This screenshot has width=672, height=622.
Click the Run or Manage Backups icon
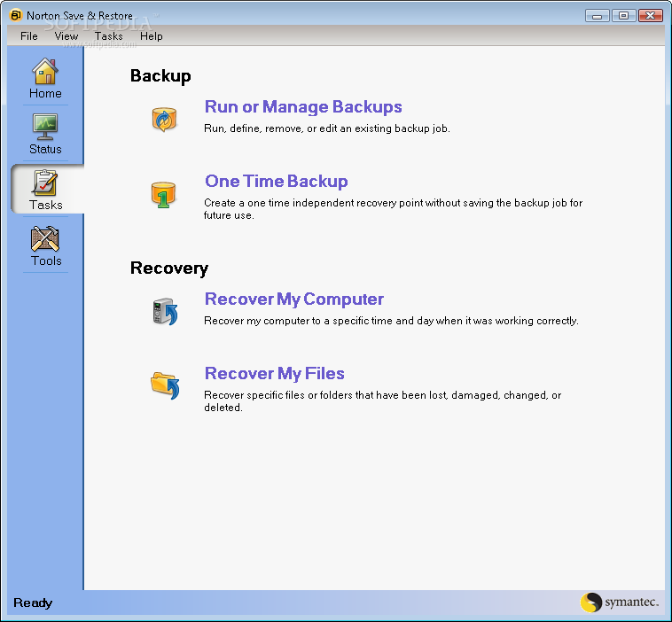point(164,120)
